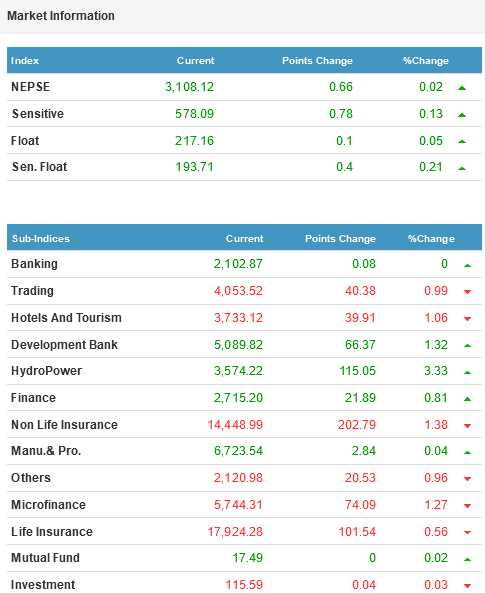The image size is (485, 593).
Task: Click Trading current value 4,053.52
Action: click(x=238, y=291)
